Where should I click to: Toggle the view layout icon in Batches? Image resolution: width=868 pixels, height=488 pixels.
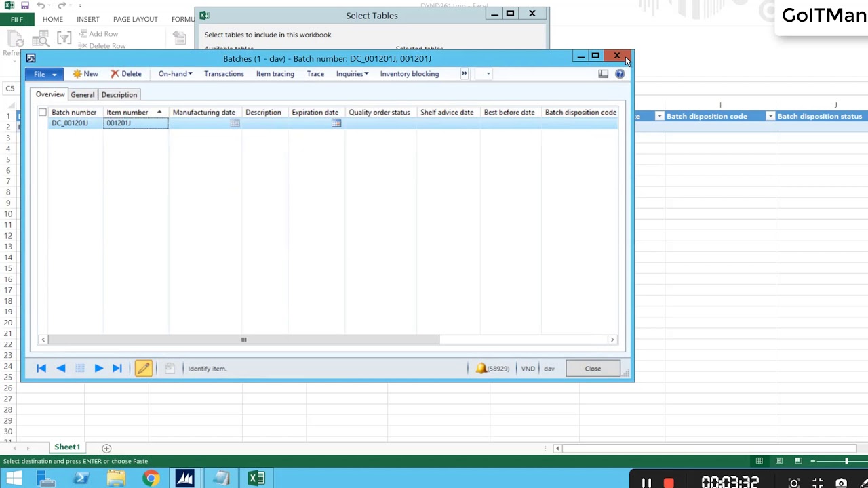pos(603,74)
